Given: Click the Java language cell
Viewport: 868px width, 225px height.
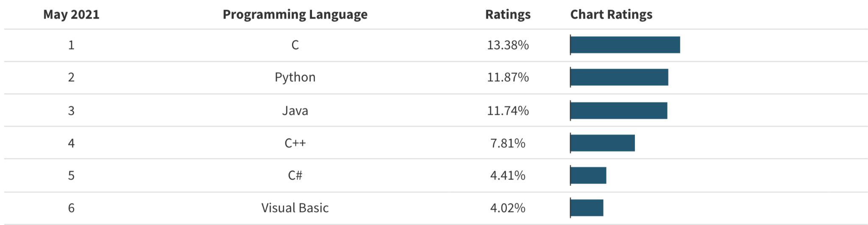Looking at the screenshot, I should tap(295, 111).
